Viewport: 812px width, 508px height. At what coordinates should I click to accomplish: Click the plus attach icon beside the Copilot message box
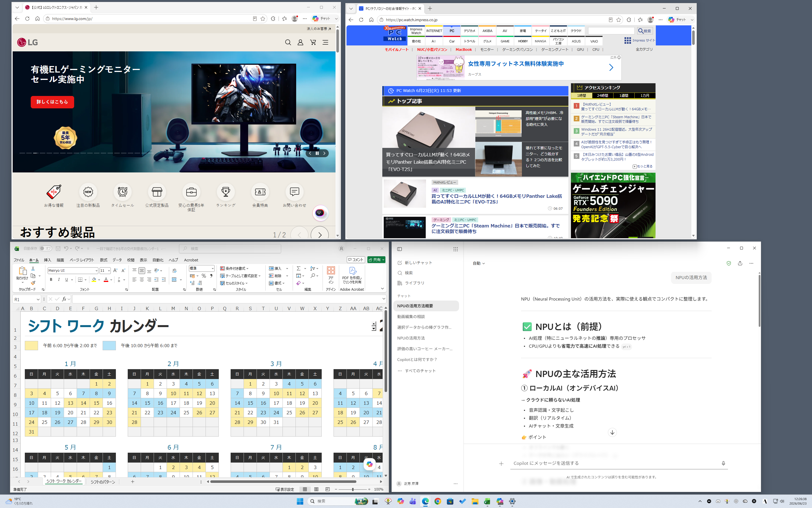[501, 464]
